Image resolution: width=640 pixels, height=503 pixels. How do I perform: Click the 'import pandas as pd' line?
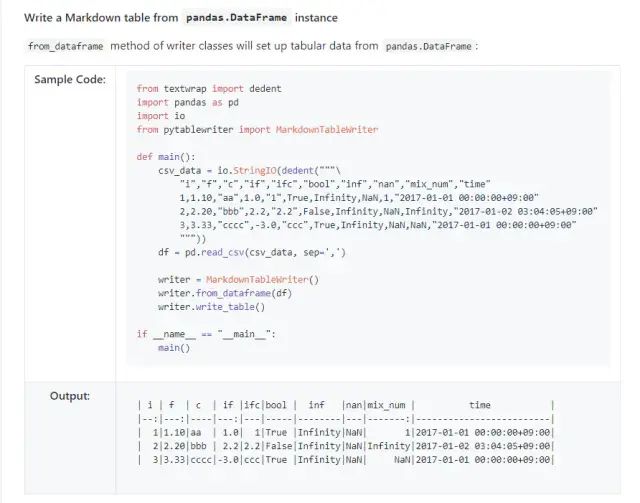click(x=187, y=102)
